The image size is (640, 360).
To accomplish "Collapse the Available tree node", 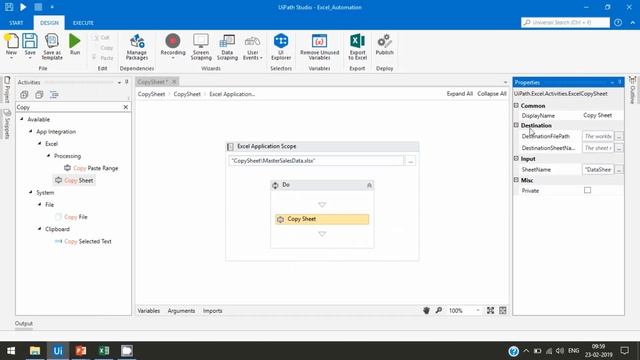I will [22, 119].
